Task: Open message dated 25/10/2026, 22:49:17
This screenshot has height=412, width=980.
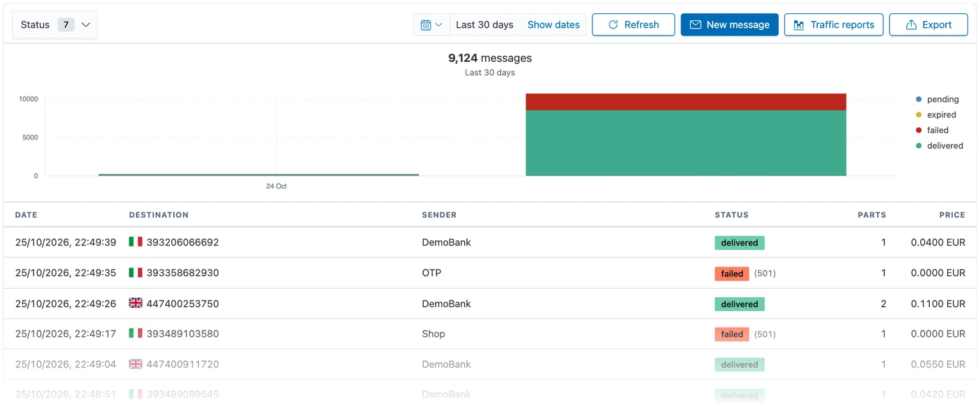Action: click(x=65, y=333)
